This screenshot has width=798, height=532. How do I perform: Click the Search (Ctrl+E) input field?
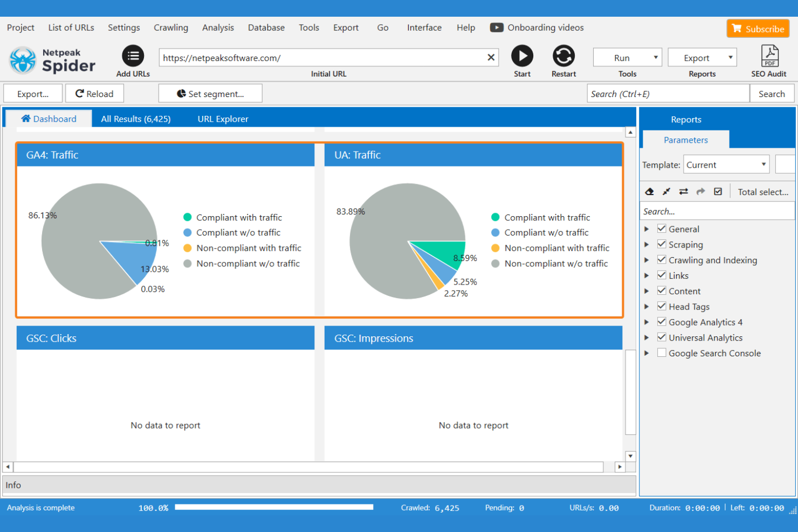[668, 93]
